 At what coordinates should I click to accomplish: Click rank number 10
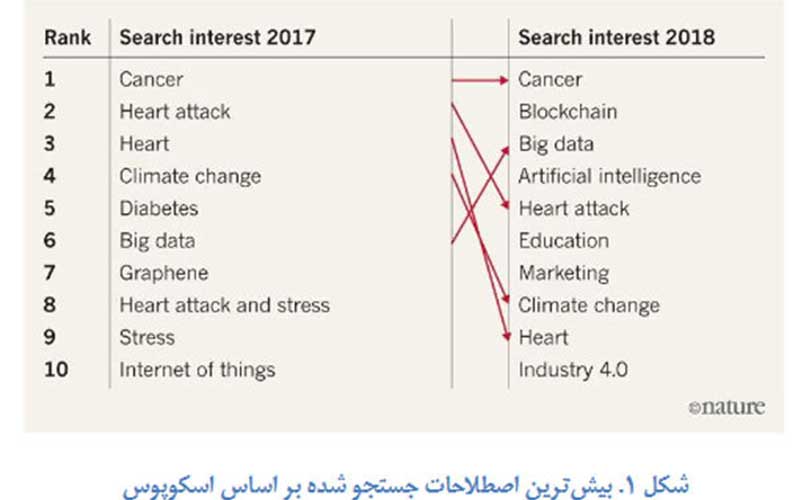pyautogui.click(x=57, y=370)
